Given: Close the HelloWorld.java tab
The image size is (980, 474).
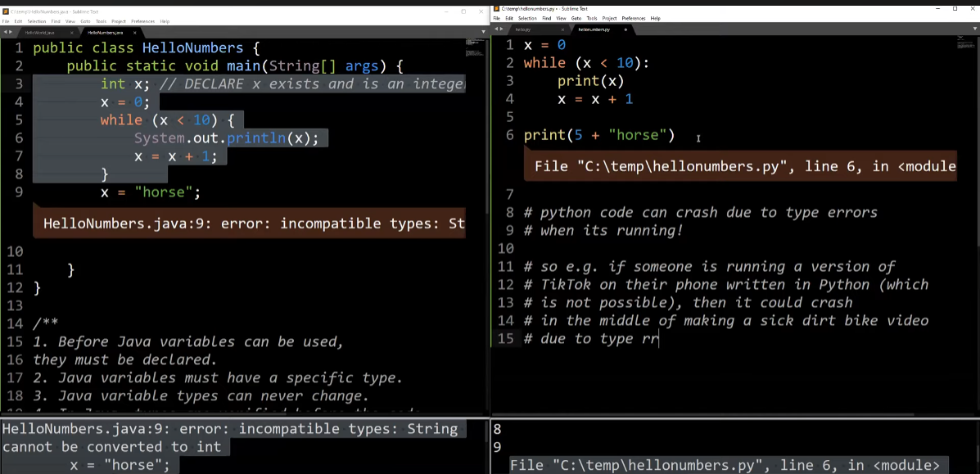Looking at the screenshot, I should (71, 31).
